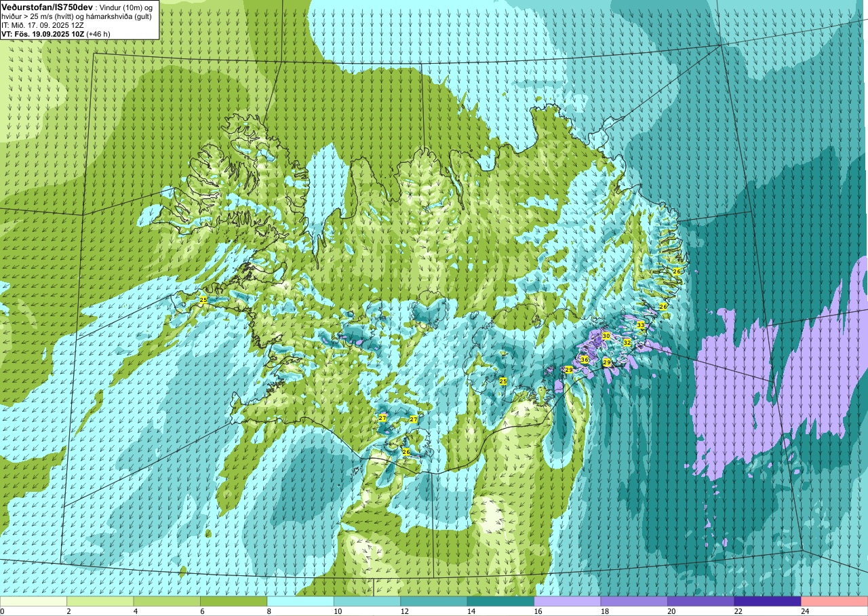Click the '(+46 h)' forecast offset text
This screenshot has height=616, width=868.
pyautogui.click(x=99, y=34)
